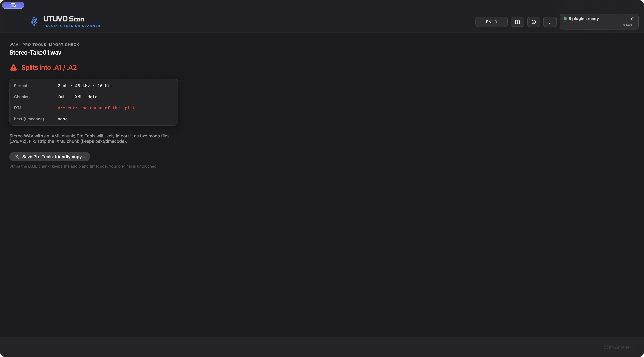Click the Format value 2 ch · 48 kHz · 16-bit
Image resolution: width=644 pixels, height=357 pixels.
(x=85, y=86)
